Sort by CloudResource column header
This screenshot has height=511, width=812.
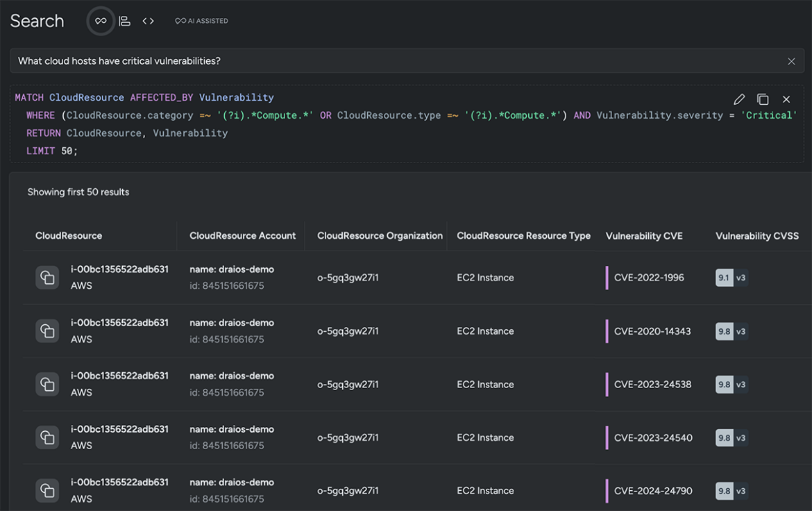pyautogui.click(x=68, y=236)
